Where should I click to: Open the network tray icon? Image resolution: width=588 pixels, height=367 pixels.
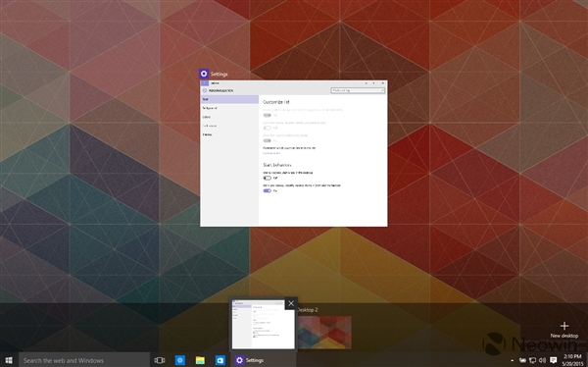532,360
